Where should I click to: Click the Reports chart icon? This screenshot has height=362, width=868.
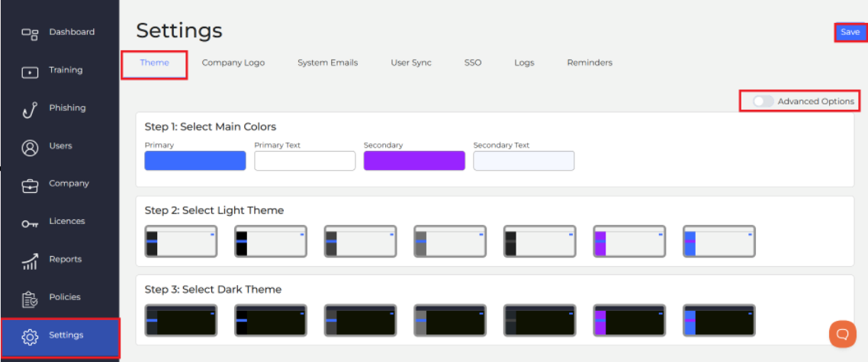[x=29, y=261]
